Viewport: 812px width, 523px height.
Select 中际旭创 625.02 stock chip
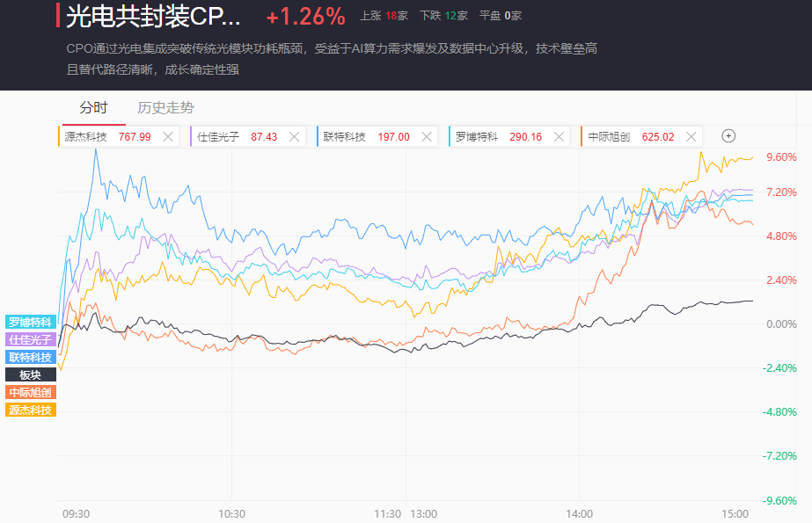point(631,136)
